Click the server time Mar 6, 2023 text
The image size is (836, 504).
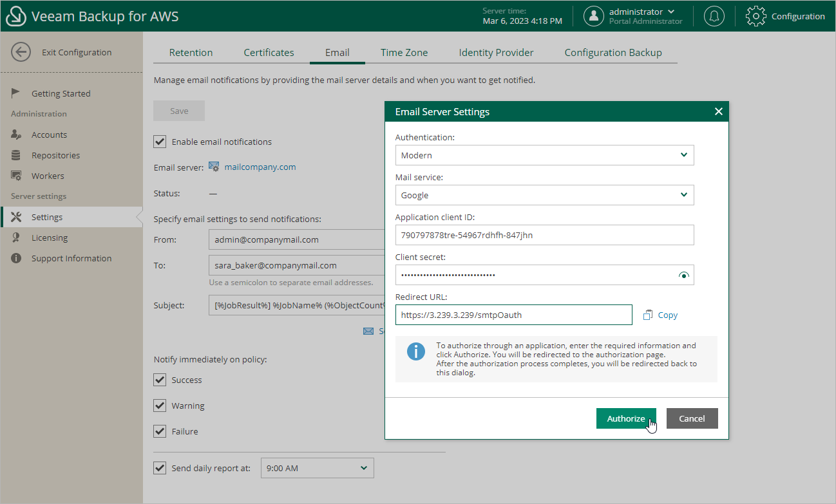(522, 21)
